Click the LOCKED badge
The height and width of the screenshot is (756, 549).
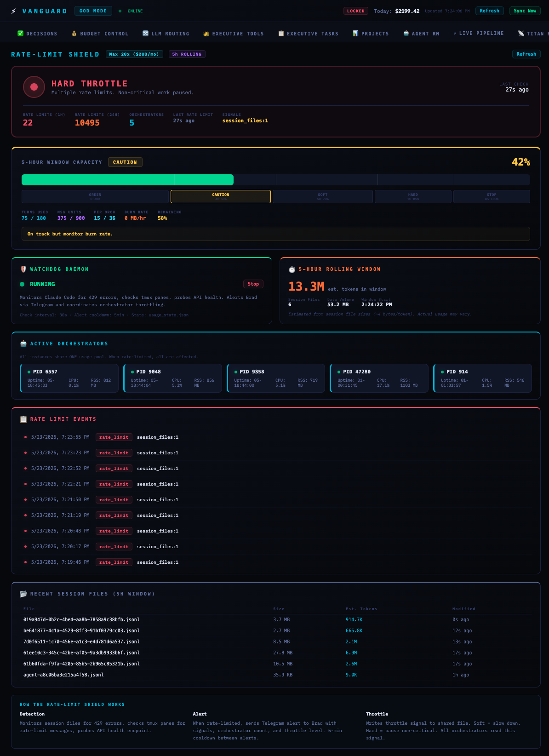tap(356, 11)
